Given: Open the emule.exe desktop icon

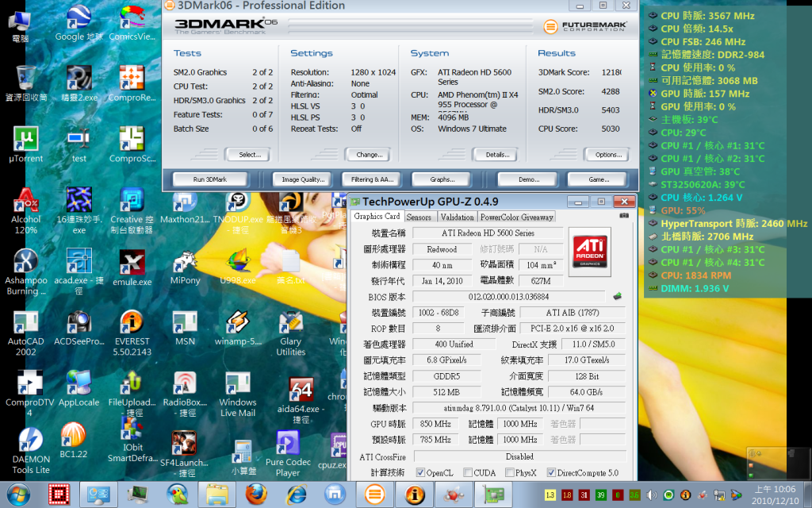Looking at the screenshot, I should [x=132, y=267].
